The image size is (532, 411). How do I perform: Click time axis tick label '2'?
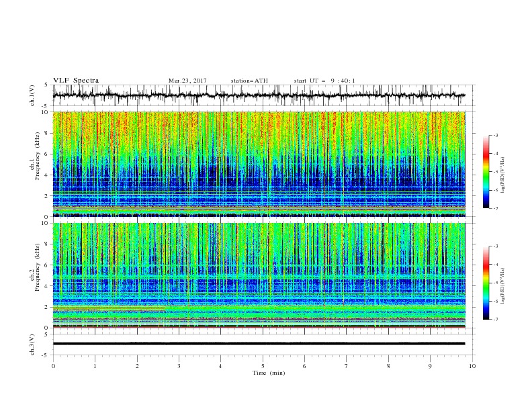coord(137,366)
